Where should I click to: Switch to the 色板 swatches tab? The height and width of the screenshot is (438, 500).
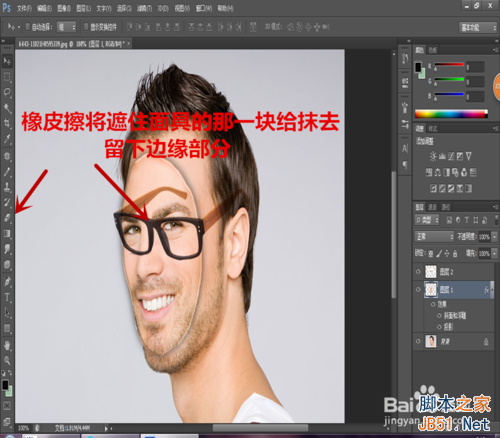[x=433, y=50]
